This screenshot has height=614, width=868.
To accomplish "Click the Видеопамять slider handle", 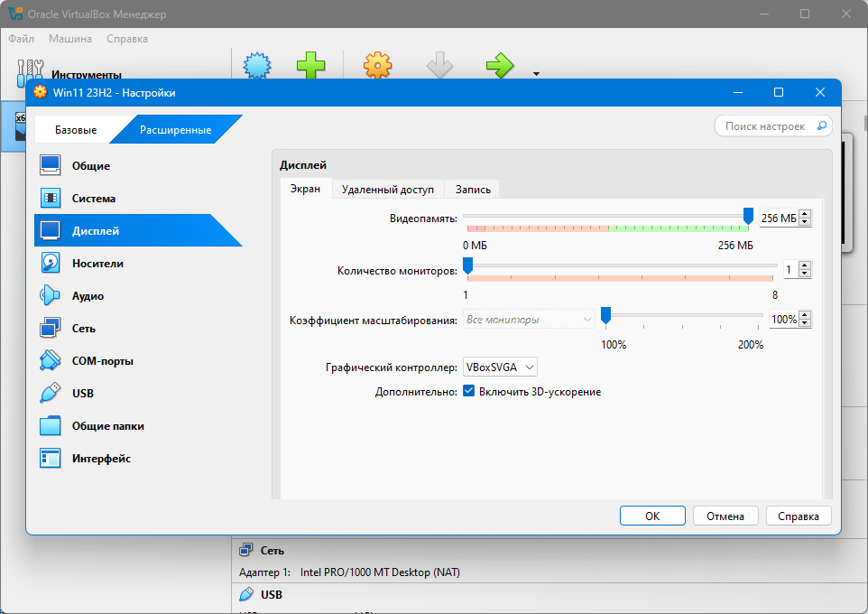I will click(x=748, y=216).
